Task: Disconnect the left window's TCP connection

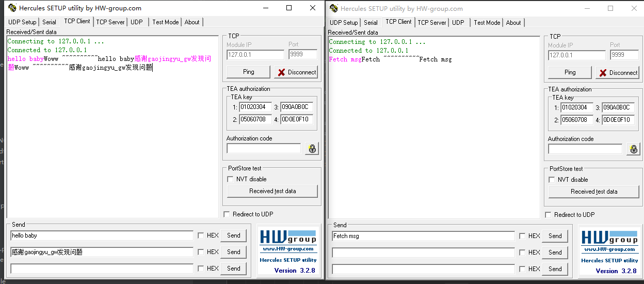Action: pos(296,72)
